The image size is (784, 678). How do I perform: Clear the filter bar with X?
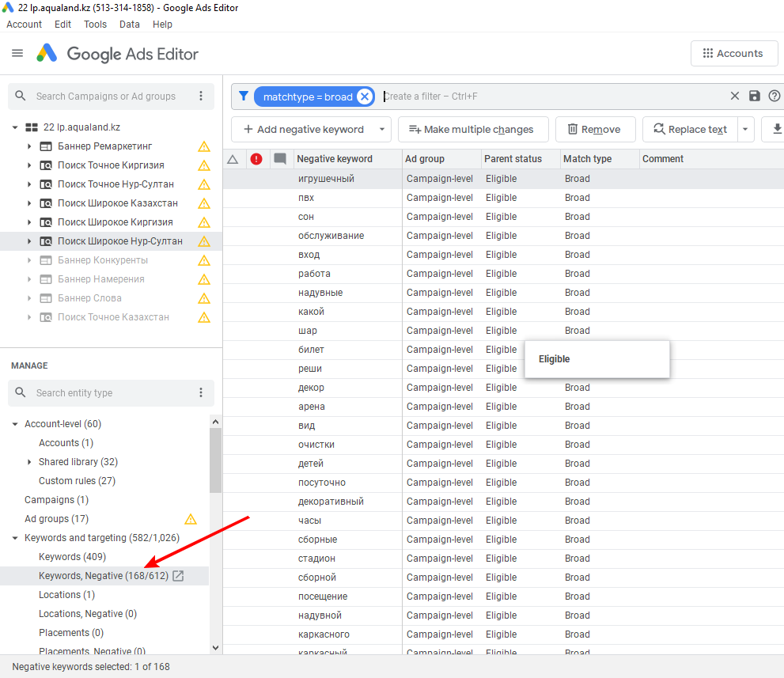click(734, 96)
